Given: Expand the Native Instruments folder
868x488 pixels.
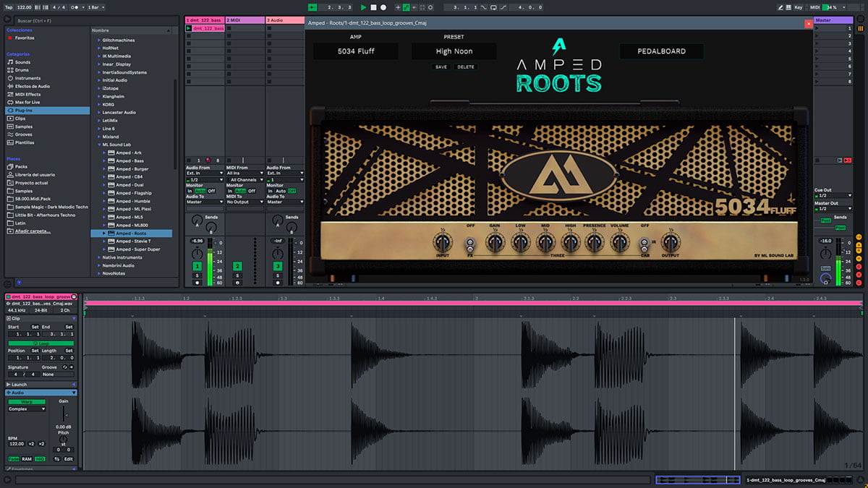Looking at the screenshot, I should click(99, 257).
